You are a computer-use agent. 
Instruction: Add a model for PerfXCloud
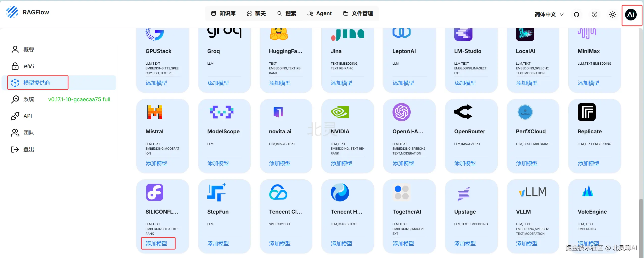click(x=527, y=163)
